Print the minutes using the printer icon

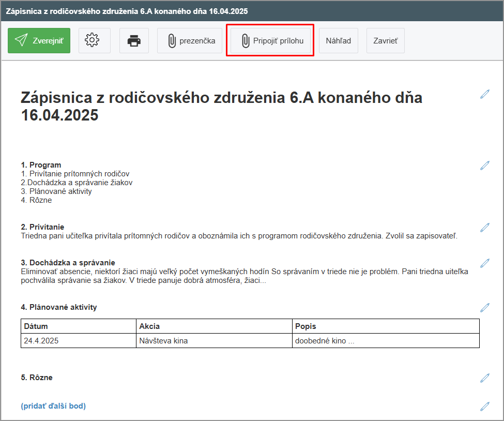pyautogui.click(x=134, y=41)
